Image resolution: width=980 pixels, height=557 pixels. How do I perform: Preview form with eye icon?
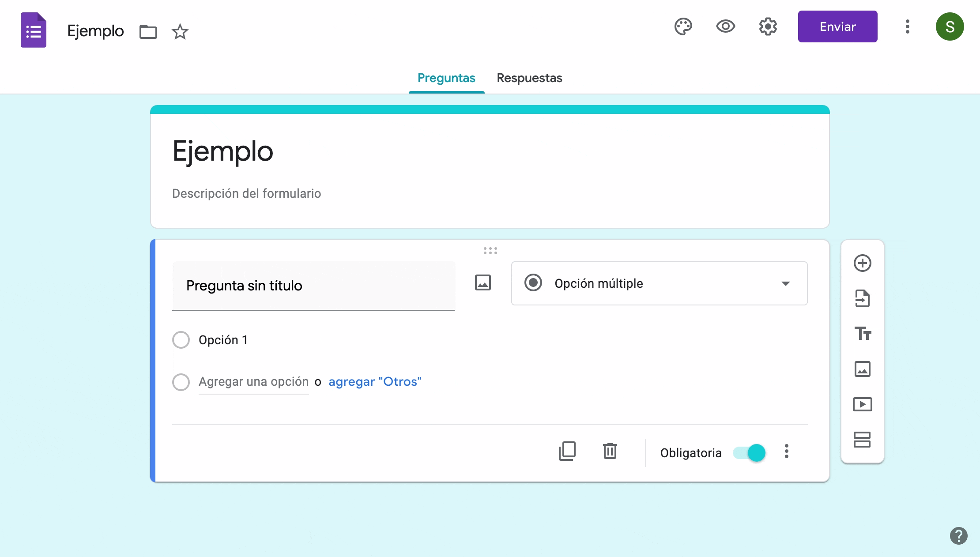coord(725,26)
